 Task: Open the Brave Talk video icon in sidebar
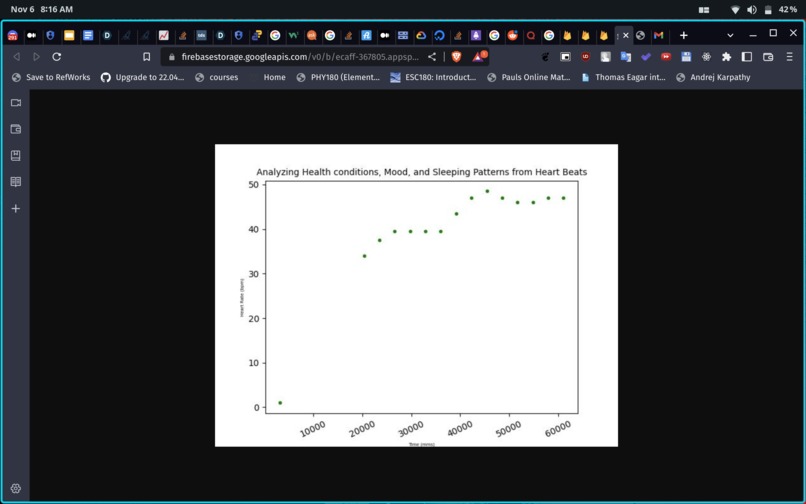coord(16,103)
